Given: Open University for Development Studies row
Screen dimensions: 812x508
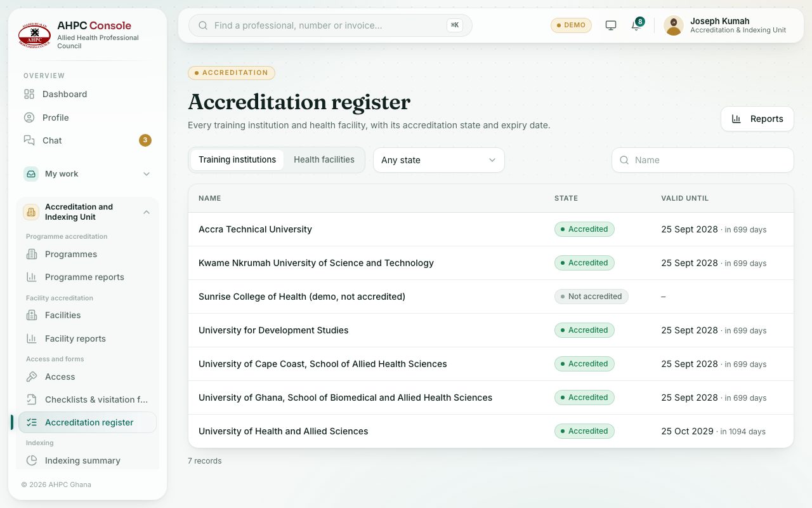Looking at the screenshot, I should tap(491, 330).
